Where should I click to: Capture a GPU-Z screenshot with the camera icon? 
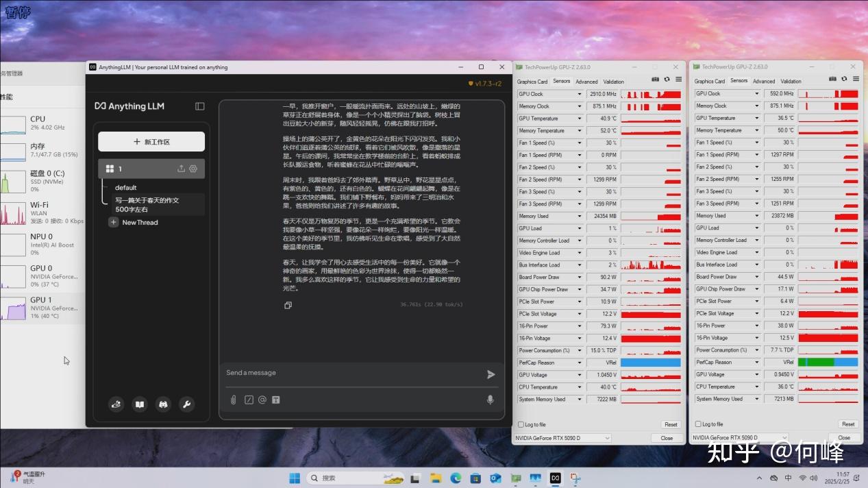point(655,80)
